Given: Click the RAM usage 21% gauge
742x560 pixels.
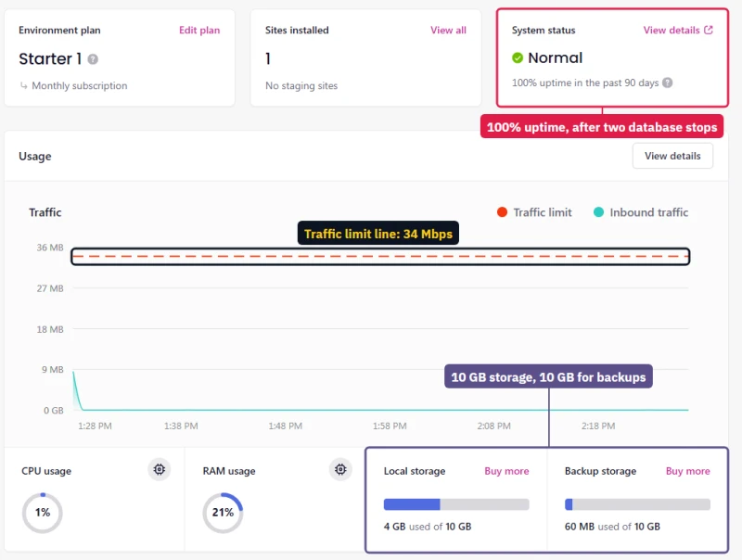Looking at the screenshot, I should [223, 513].
